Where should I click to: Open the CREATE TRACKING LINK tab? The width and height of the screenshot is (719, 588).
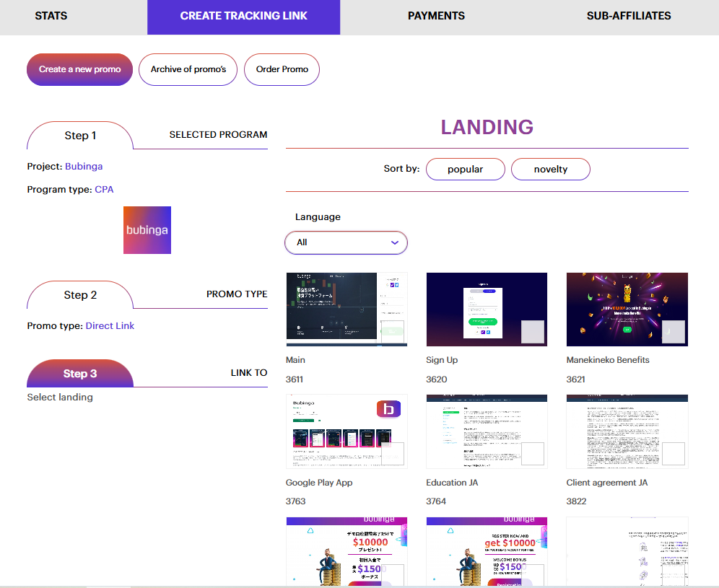[243, 16]
